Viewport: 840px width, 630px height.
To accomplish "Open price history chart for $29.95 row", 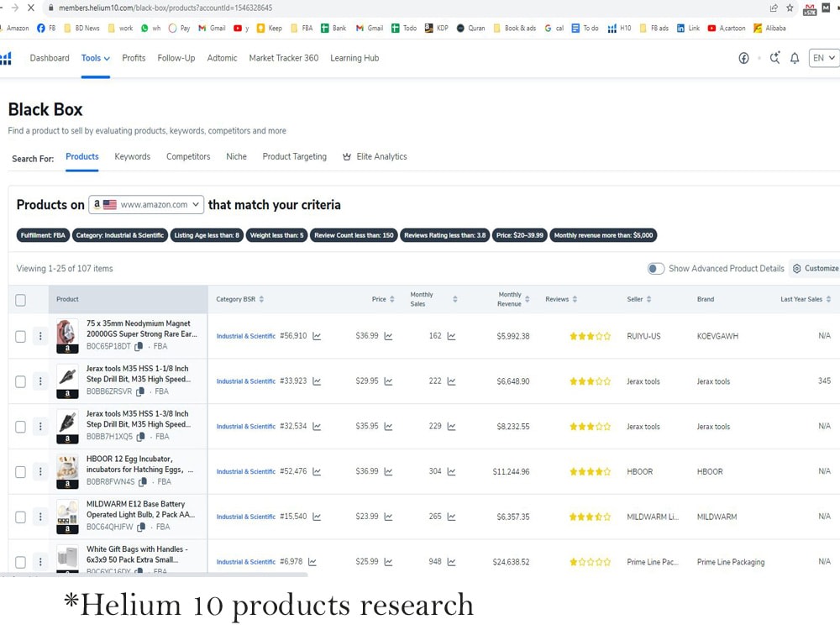I will click(x=388, y=381).
